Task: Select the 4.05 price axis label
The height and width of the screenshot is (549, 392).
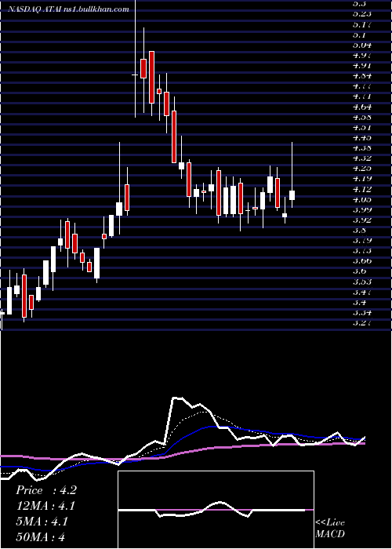Action: click(x=362, y=199)
